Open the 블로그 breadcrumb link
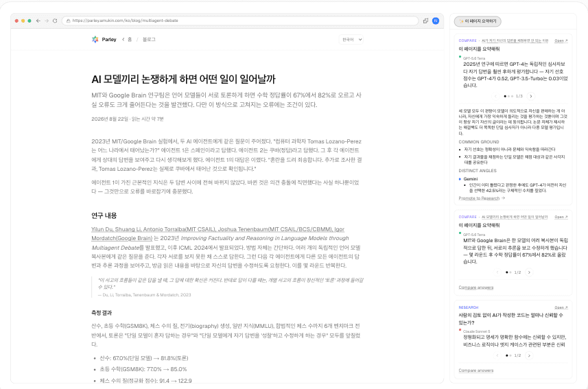 tap(149, 39)
